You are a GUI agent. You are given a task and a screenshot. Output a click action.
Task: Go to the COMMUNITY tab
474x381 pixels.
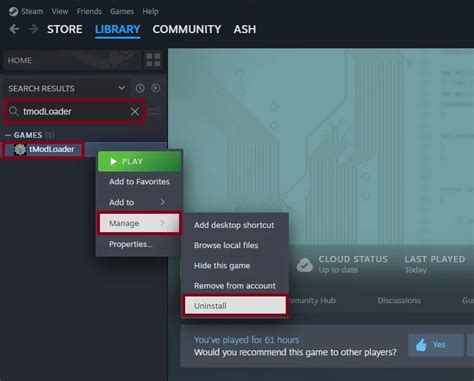[x=187, y=29]
